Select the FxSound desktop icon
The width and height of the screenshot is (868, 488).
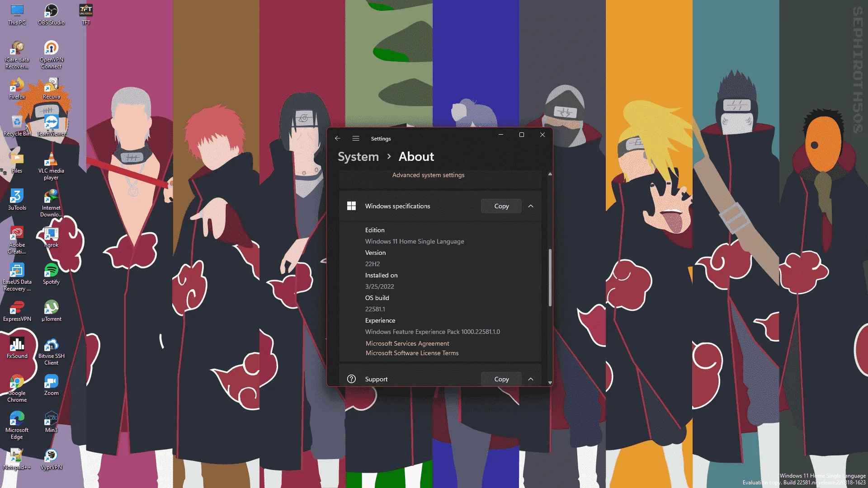pyautogui.click(x=17, y=348)
